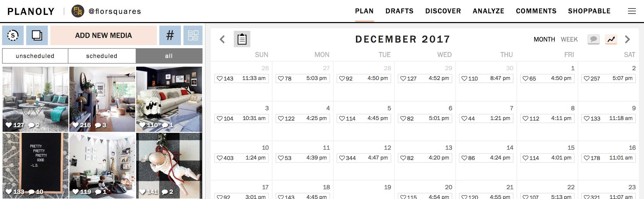This screenshot has height=199, width=644.
Task: Open the ANALYZE tab
Action: click(488, 11)
